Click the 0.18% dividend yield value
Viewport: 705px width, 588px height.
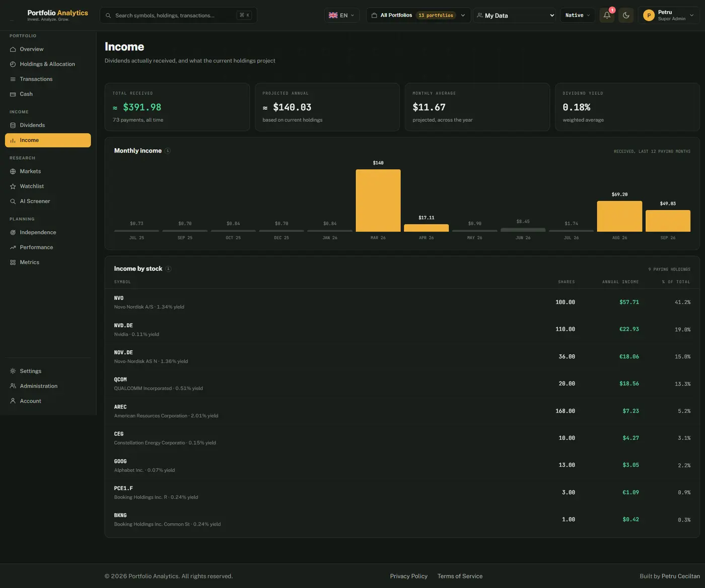577,107
